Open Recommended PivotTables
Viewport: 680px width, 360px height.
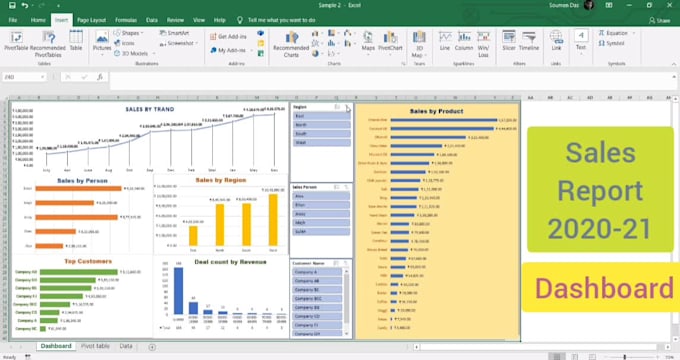[48, 44]
